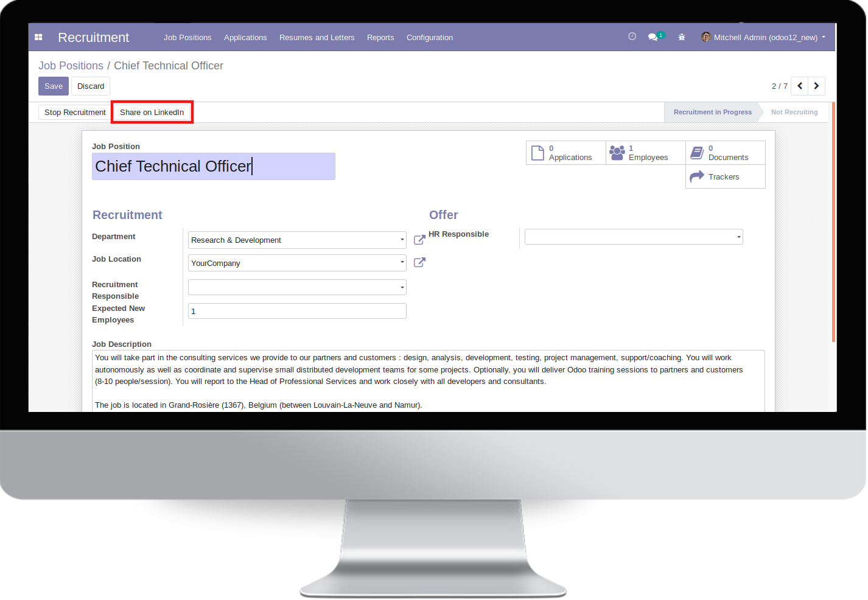Open Configuration menu
The height and width of the screenshot is (600, 868).
[x=430, y=37]
